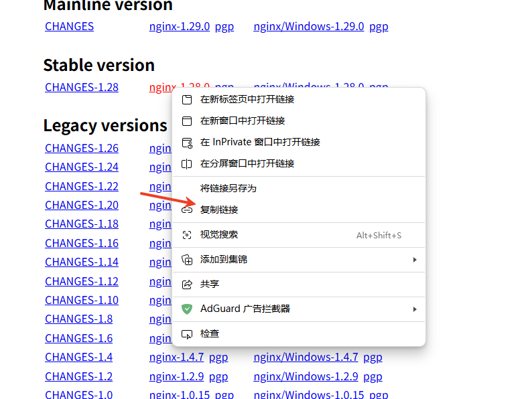532x399 pixels.
Task: Open the CHANGES-1.24 link
Action: 82,167
